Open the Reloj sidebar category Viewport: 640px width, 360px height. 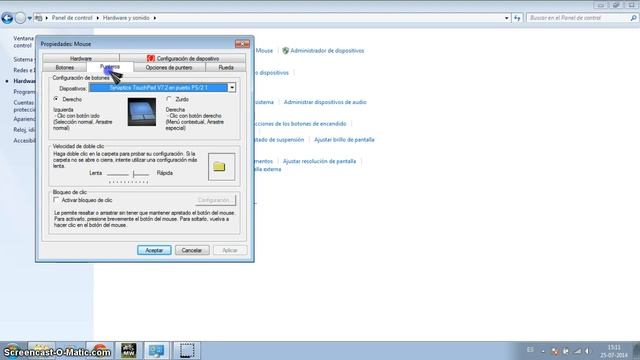pos(24,130)
